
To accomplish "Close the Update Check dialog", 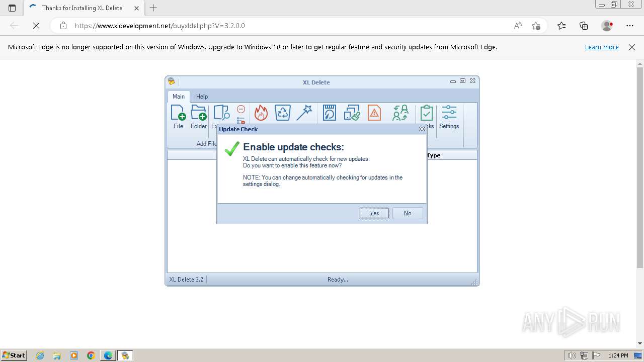I will coord(422,129).
